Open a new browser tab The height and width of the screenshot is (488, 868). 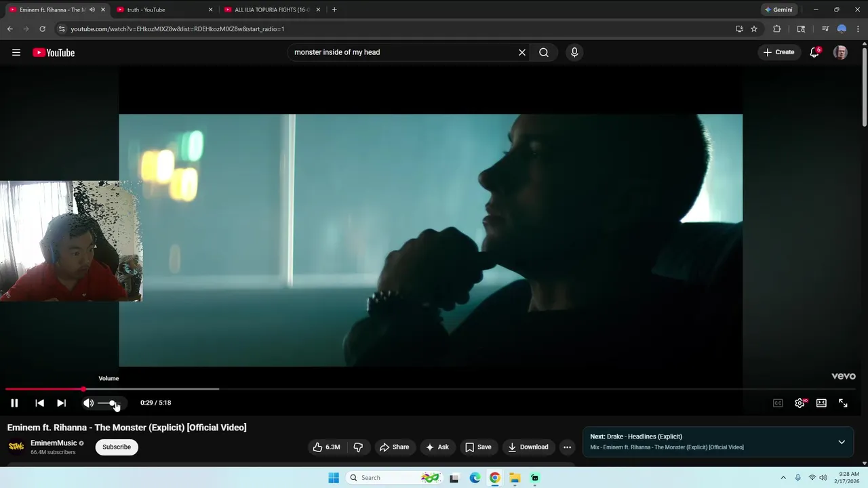point(334,9)
